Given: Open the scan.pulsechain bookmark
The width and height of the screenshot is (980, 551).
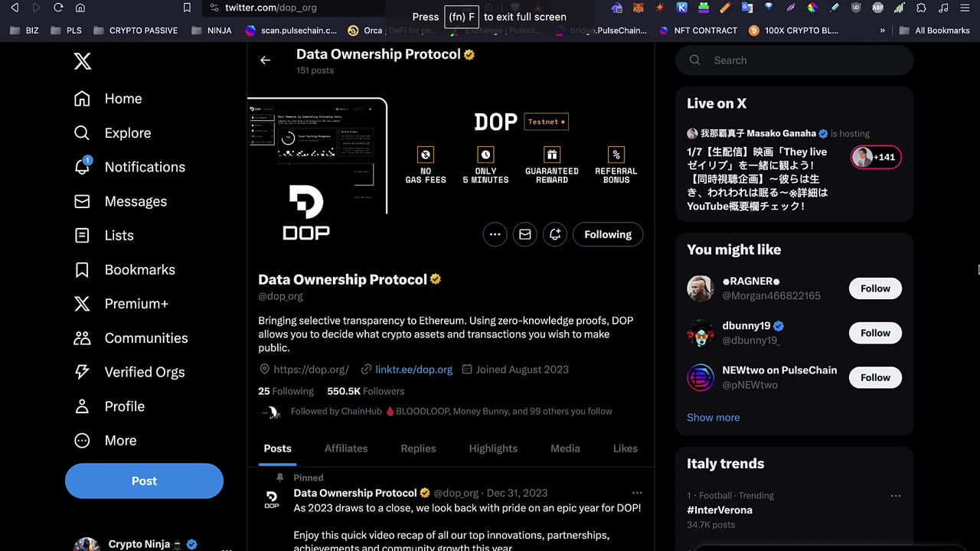Looking at the screenshot, I should (291, 31).
